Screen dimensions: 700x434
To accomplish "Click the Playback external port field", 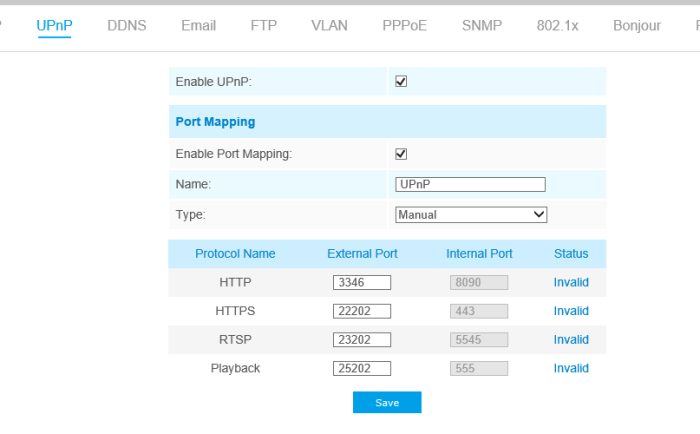I will (x=362, y=368).
